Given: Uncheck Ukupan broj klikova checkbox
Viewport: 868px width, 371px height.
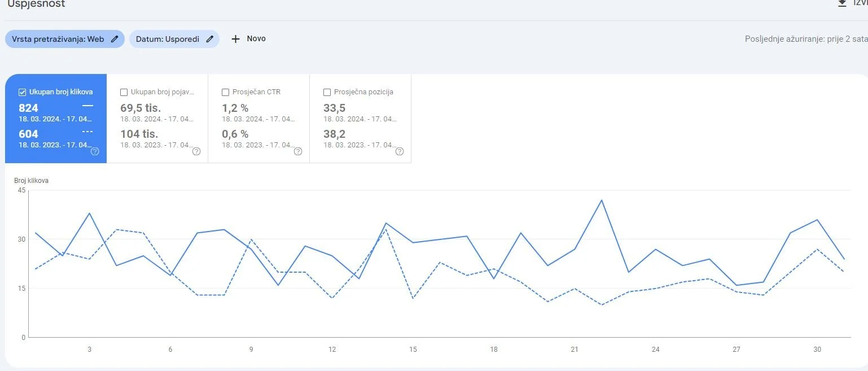Looking at the screenshot, I should (23, 92).
